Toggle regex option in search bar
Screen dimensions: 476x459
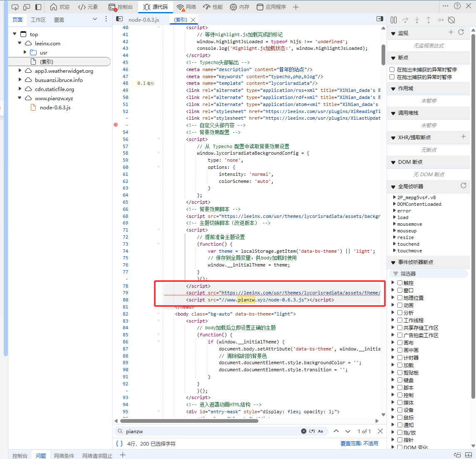pyautogui.click(x=312, y=432)
